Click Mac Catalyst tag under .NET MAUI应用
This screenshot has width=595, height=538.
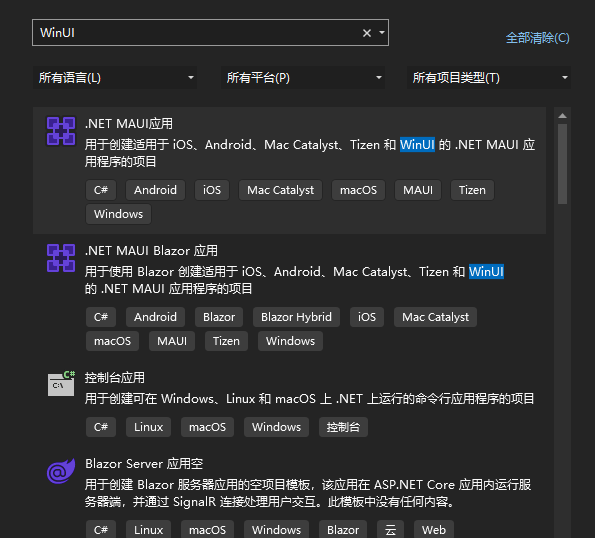coord(280,190)
